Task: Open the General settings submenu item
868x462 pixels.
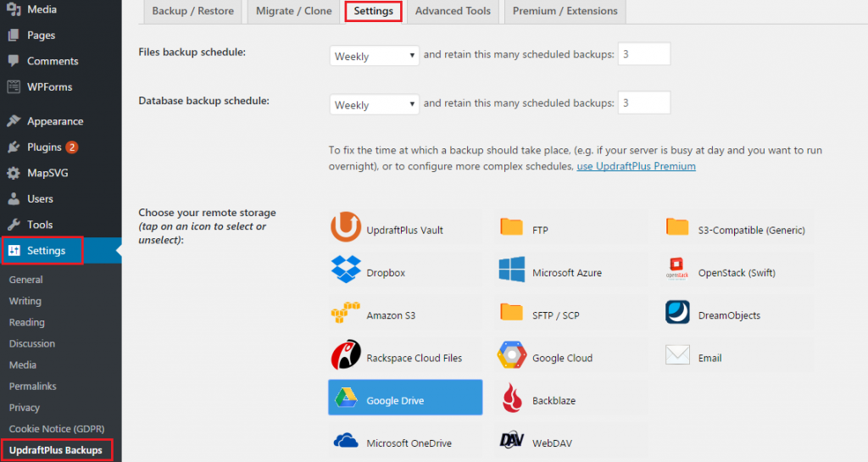Action: pyautogui.click(x=26, y=280)
